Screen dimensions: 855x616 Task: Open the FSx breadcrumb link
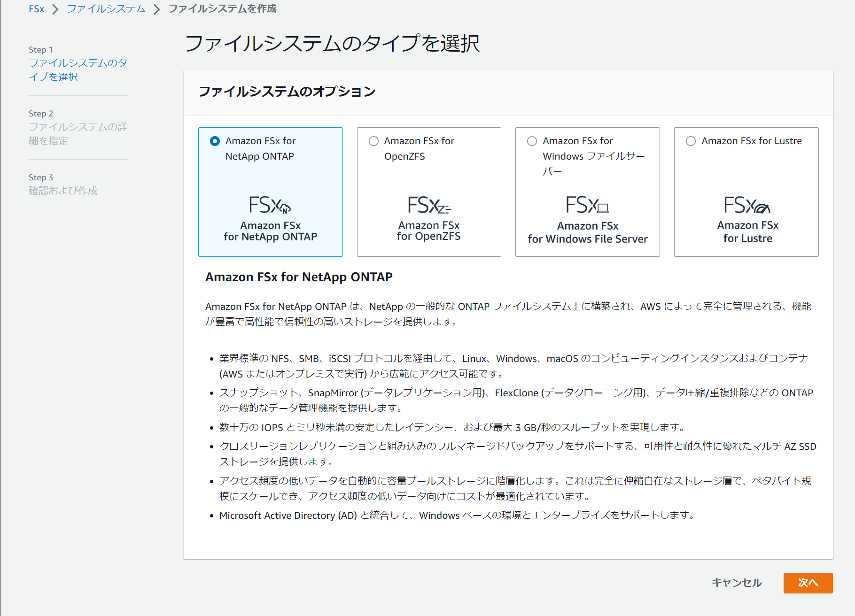pyautogui.click(x=36, y=9)
